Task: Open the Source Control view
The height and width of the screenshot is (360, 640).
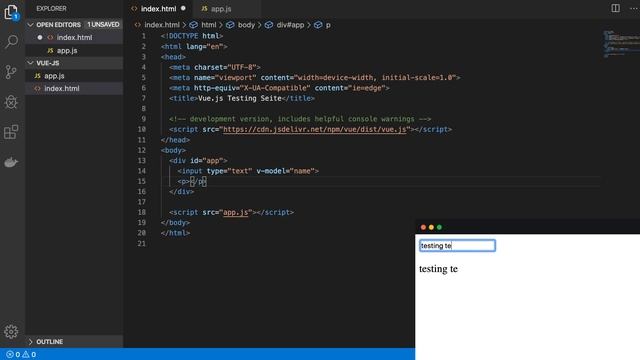Action: 11,72
